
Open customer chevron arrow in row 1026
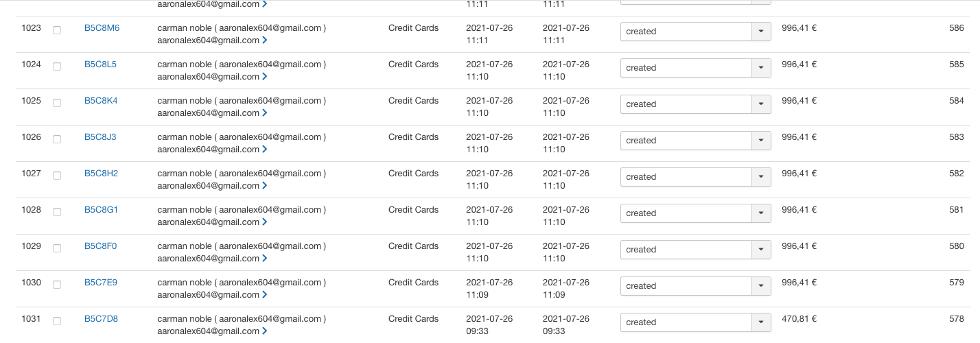(265, 150)
